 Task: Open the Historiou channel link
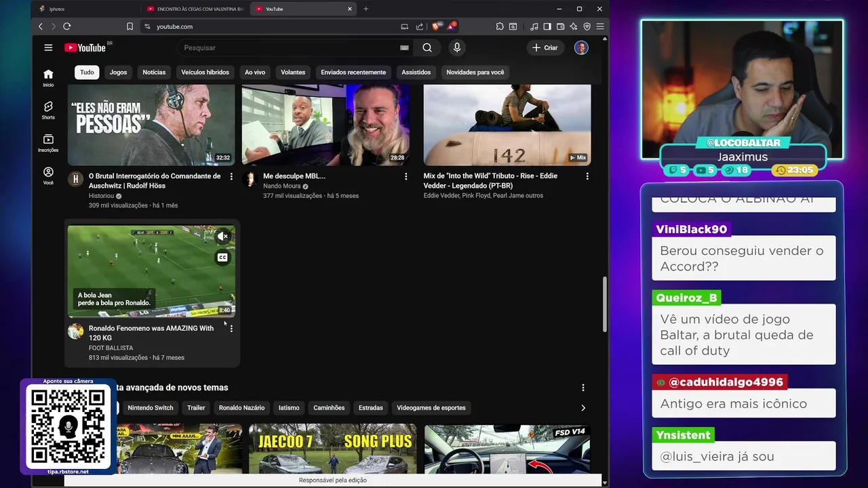click(x=101, y=196)
